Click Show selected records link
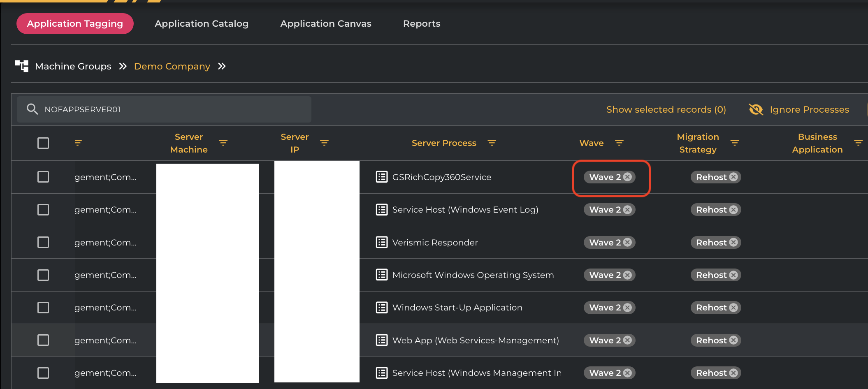Screen dimensions: 868x389 click(x=666, y=109)
